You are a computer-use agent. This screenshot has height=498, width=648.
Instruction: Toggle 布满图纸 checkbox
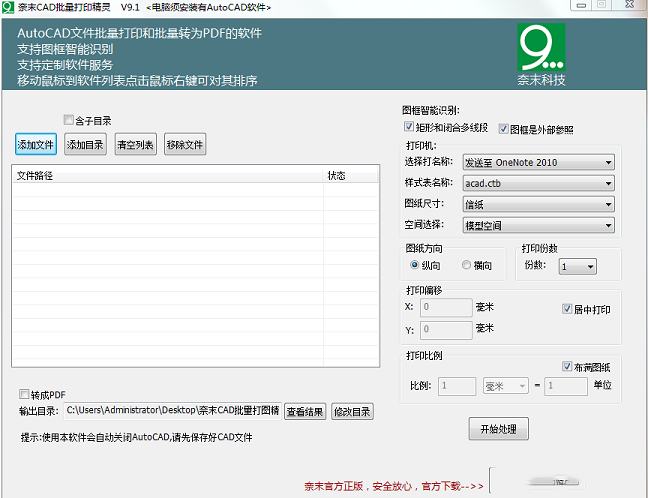[x=567, y=366]
